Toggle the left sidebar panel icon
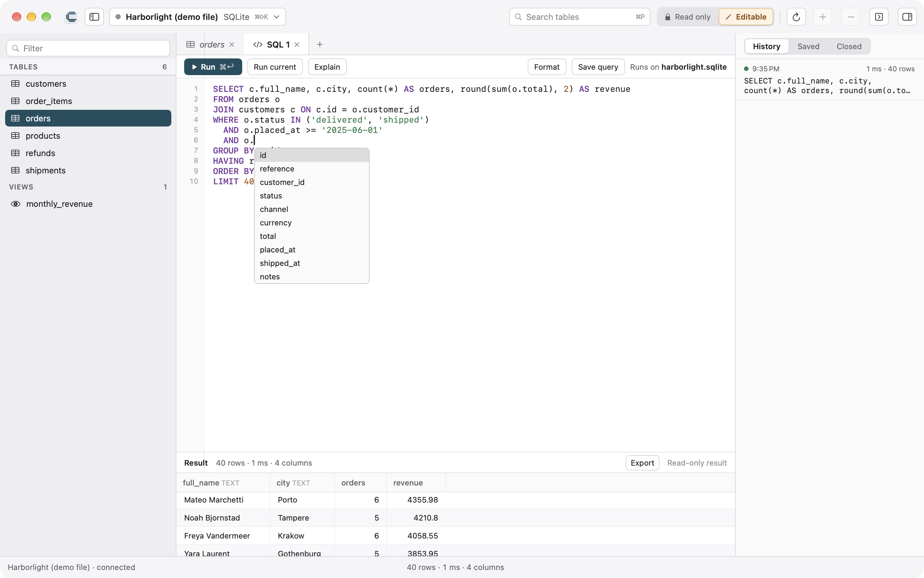The width and height of the screenshot is (924, 578). click(94, 17)
